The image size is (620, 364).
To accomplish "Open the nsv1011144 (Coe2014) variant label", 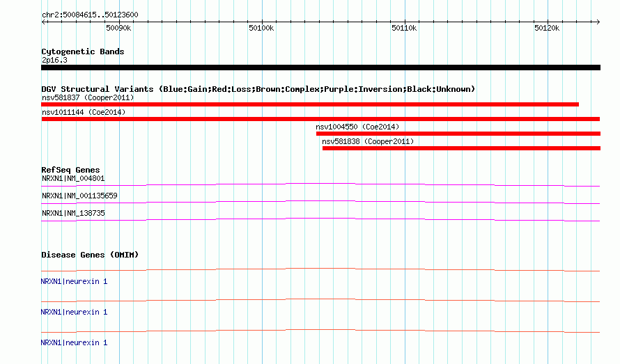I will (84, 112).
